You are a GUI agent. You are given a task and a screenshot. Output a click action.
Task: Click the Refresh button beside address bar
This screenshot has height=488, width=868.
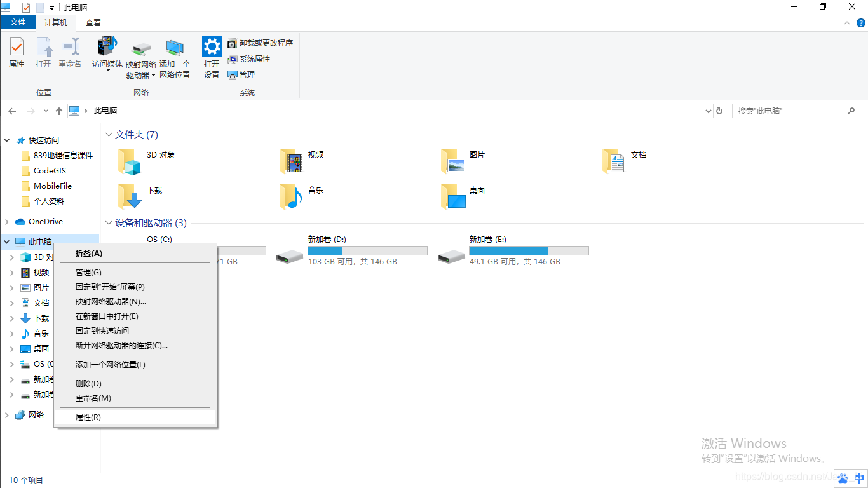[719, 111]
